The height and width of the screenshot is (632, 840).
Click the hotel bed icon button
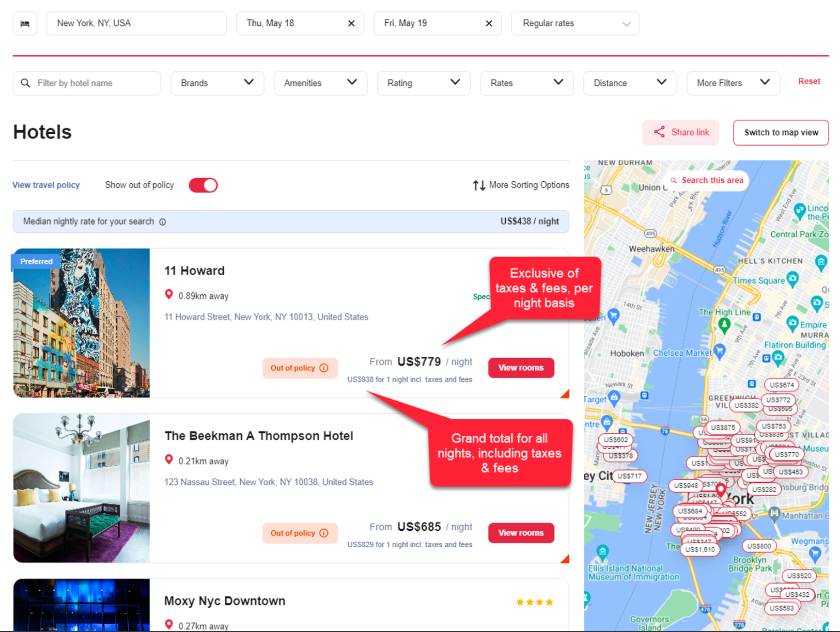(25, 24)
